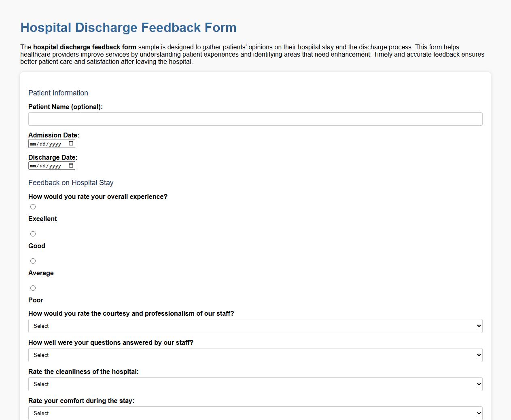Click the Patient Name input field
The height and width of the screenshot is (420, 511).
(255, 119)
